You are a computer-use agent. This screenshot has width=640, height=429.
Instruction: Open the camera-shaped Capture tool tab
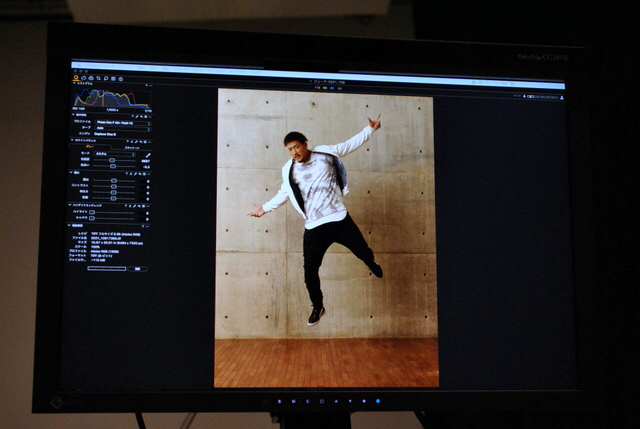tap(83, 78)
